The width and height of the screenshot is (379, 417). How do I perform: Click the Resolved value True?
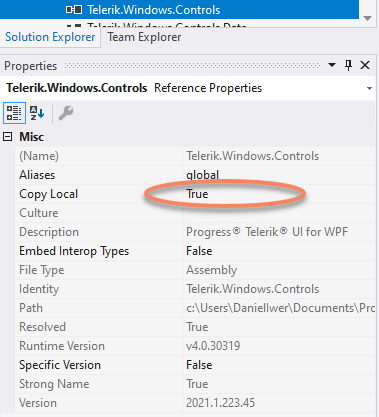pyautogui.click(x=197, y=327)
